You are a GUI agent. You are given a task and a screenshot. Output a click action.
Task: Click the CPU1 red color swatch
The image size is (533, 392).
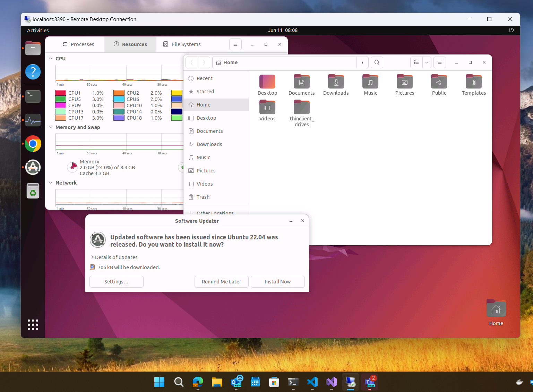pyautogui.click(x=61, y=93)
